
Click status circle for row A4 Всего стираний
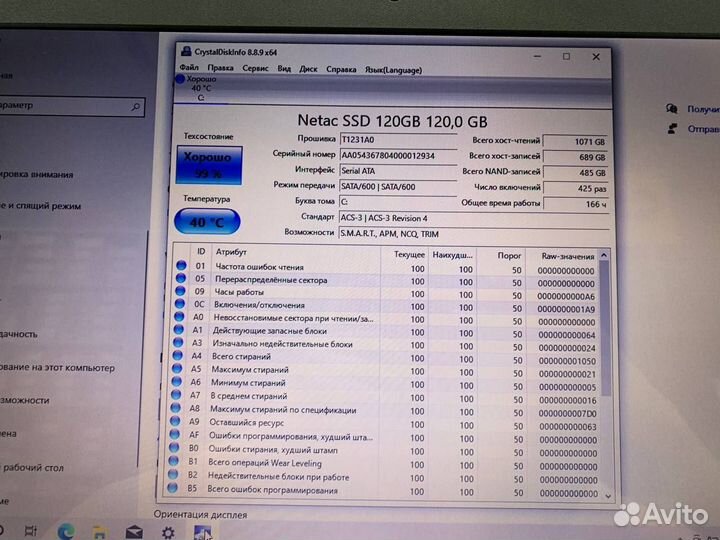click(178, 355)
